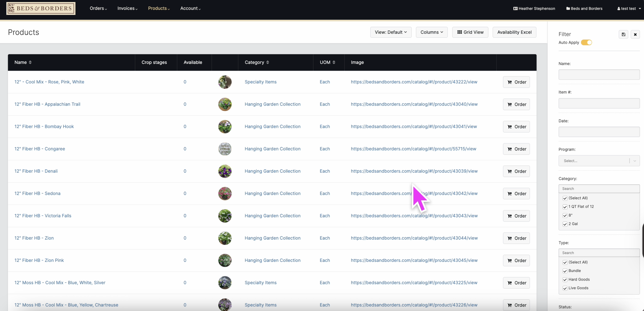Click the UOM column sort icon
The image size is (644, 311).
334,62
